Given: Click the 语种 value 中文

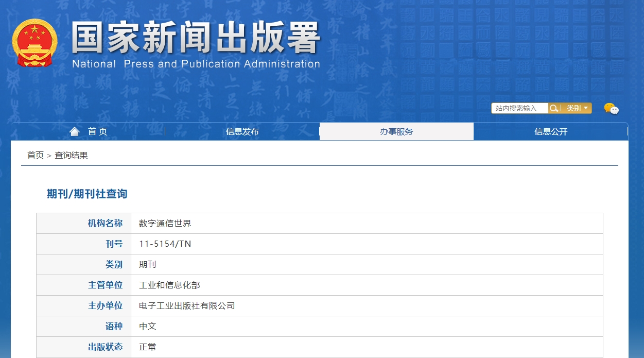Looking at the screenshot, I should (147, 327).
